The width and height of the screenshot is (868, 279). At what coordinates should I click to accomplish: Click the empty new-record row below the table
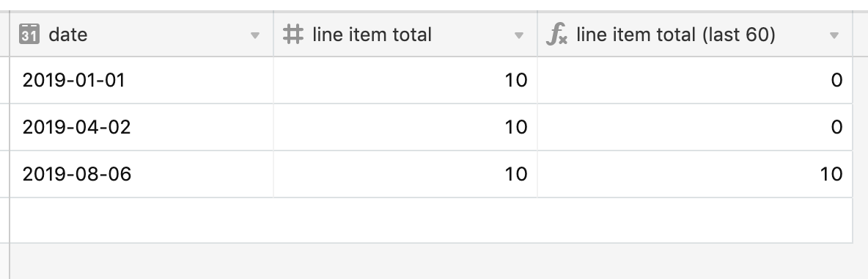click(x=431, y=220)
